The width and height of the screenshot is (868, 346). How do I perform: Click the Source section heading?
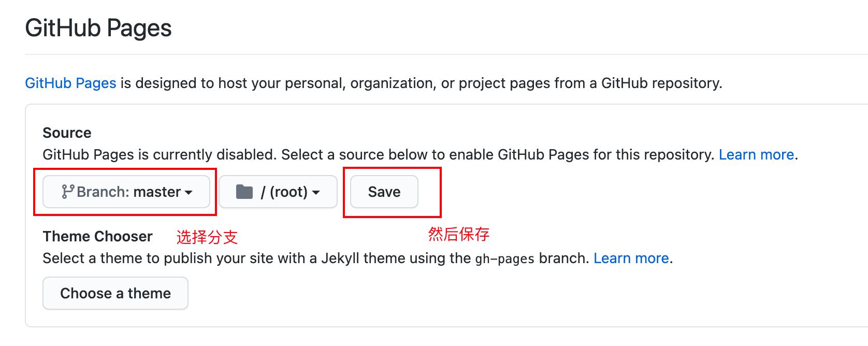tap(67, 133)
